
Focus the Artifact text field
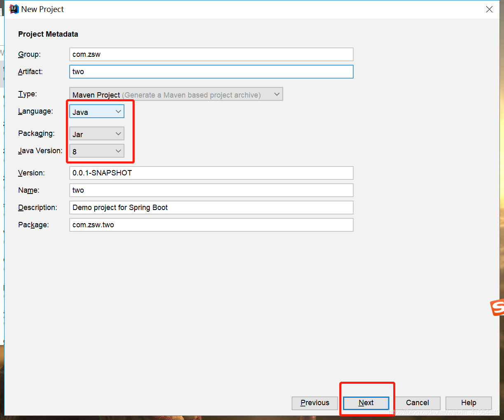pos(211,72)
